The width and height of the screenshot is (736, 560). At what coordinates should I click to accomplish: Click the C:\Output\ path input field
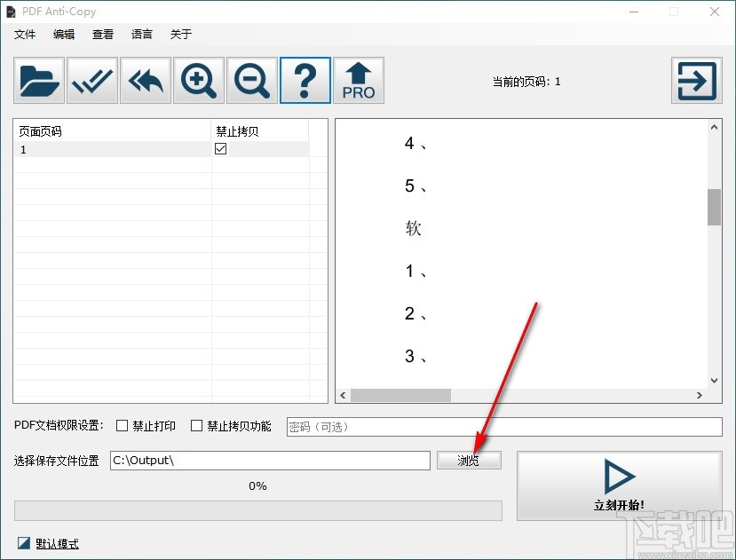[x=270, y=461]
